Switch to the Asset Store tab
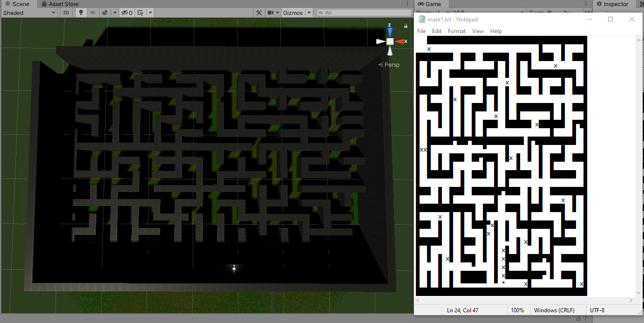644x323 pixels. pos(60,4)
